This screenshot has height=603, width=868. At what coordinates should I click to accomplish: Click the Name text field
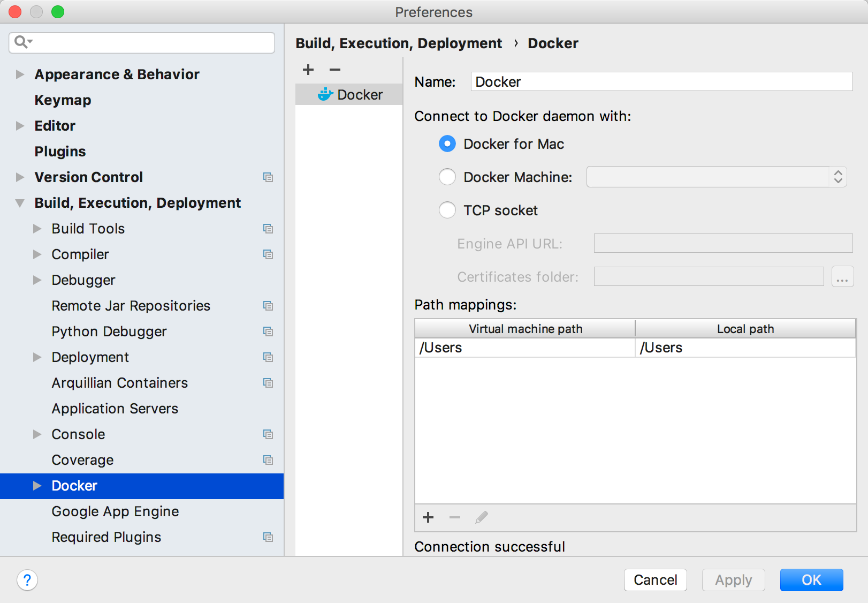pyautogui.click(x=661, y=82)
